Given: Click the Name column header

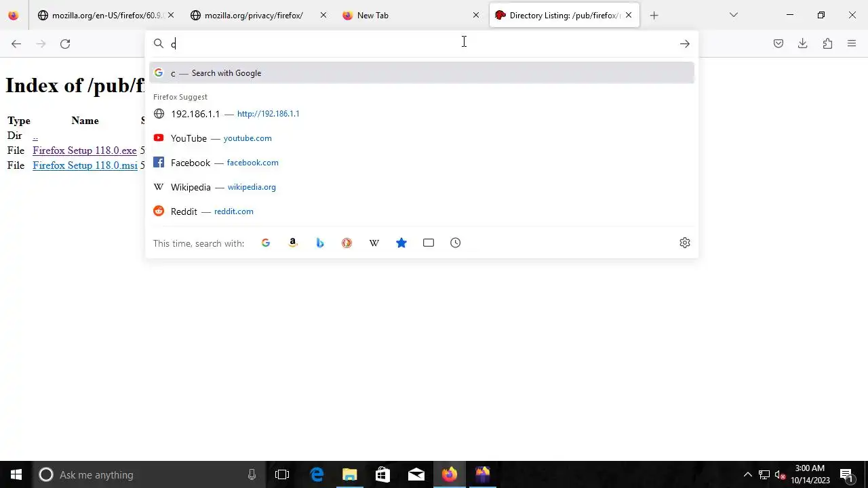Looking at the screenshot, I should (85, 121).
